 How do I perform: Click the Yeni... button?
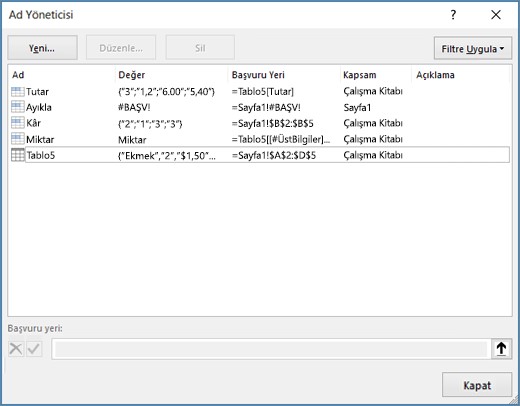click(42, 48)
